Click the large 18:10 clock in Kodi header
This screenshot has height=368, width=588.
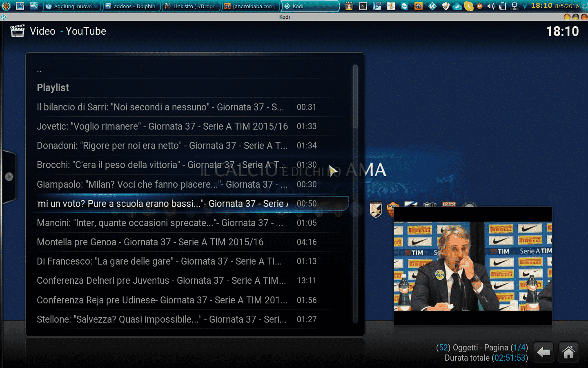[563, 31]
